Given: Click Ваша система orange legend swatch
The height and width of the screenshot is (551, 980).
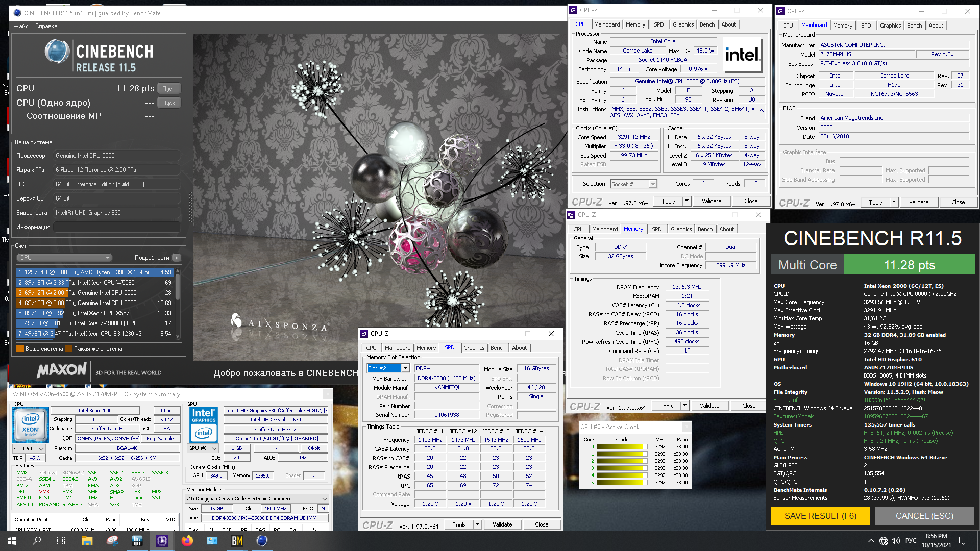Looking at the screenshot, I should (20, 349).
